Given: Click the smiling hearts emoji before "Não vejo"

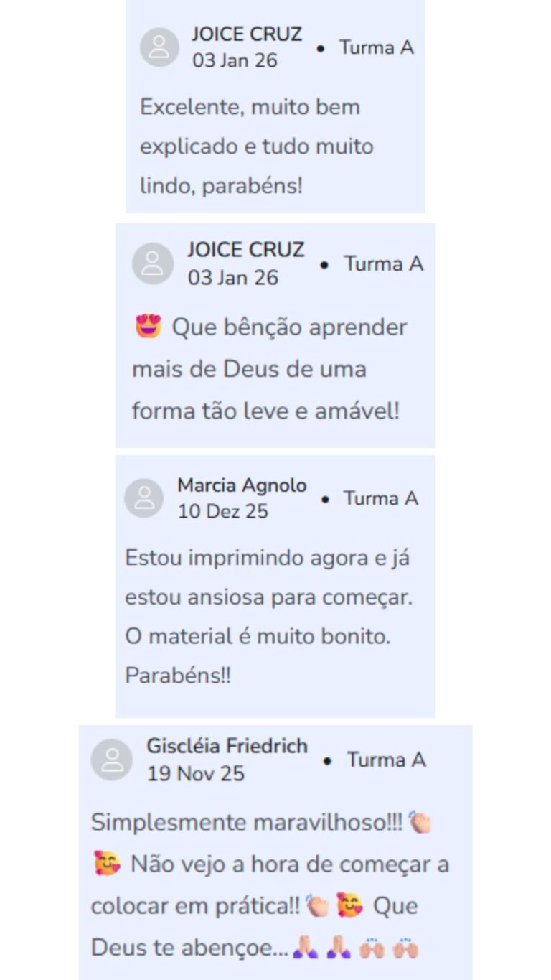Looking at the screenshot, I should pyautogui.click(x=107, y=864).
